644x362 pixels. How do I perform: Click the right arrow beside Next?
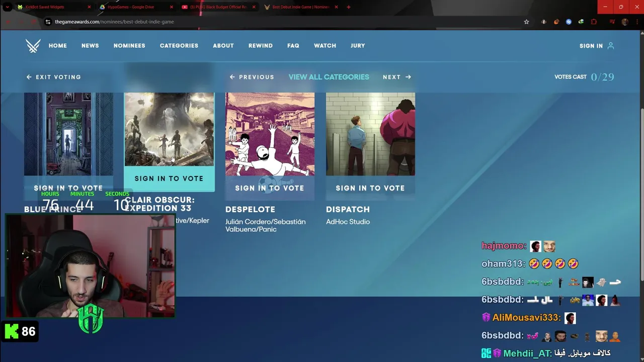(408, 77)
